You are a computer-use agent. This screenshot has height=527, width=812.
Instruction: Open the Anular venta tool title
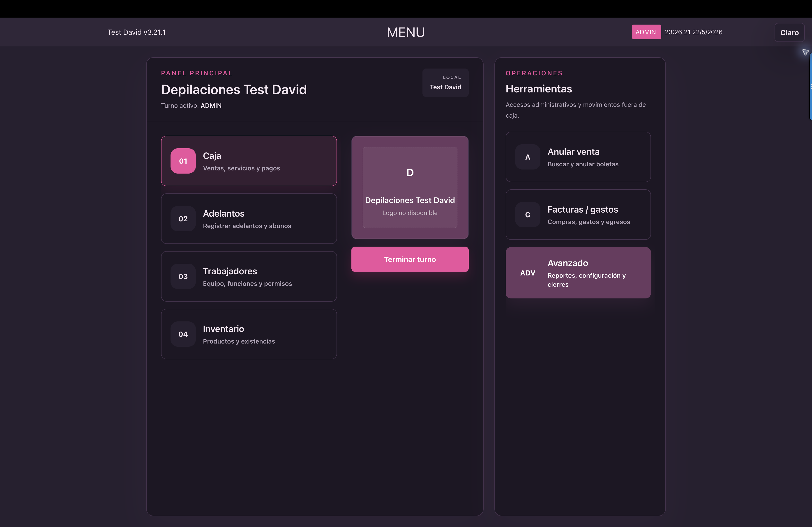pos(573,152)
